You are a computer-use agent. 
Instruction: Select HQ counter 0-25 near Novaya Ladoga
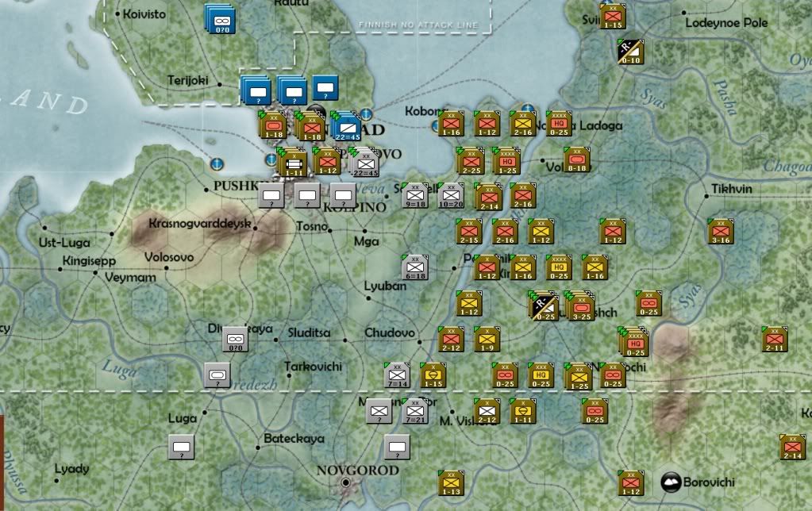tap(558, 124)
